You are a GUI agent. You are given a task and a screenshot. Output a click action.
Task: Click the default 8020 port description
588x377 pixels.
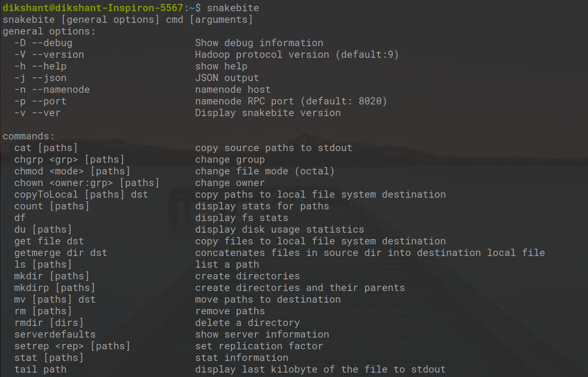point(291,101)
